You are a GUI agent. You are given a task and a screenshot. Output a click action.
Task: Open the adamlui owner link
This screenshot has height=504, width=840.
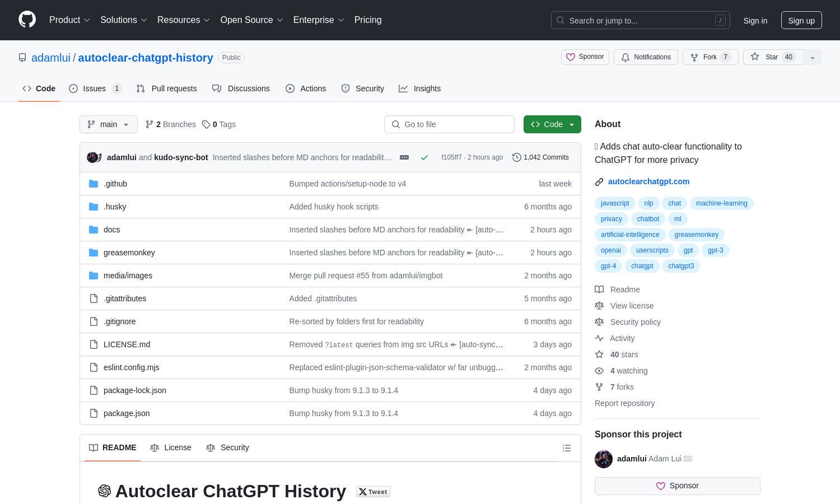coord(51,58)
